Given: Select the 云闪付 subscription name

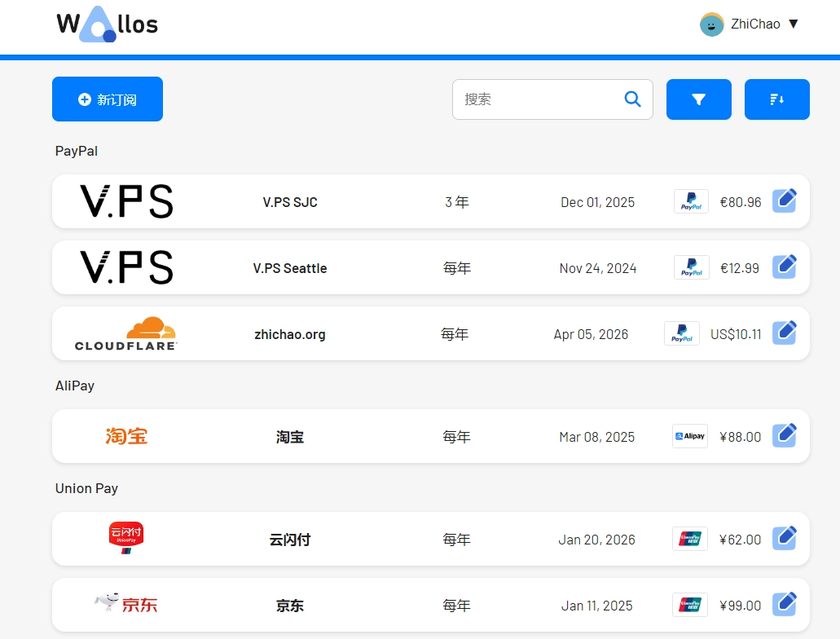Looking at the screenshot, I should tap(290, 540).
